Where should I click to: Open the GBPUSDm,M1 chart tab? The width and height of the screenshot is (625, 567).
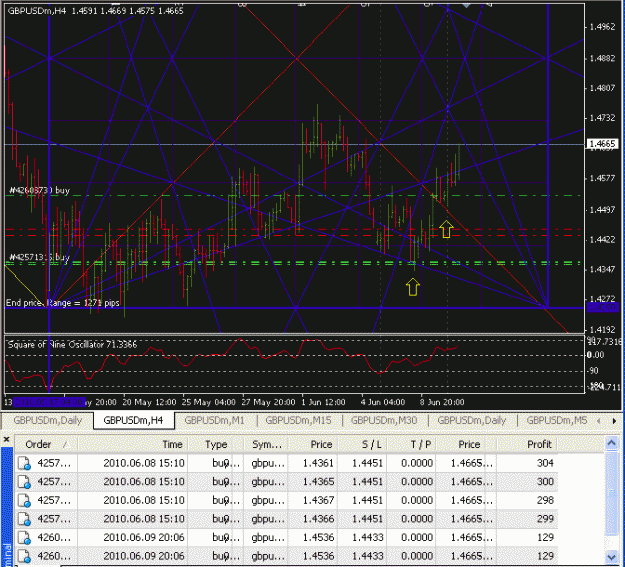tap(214, 420)
